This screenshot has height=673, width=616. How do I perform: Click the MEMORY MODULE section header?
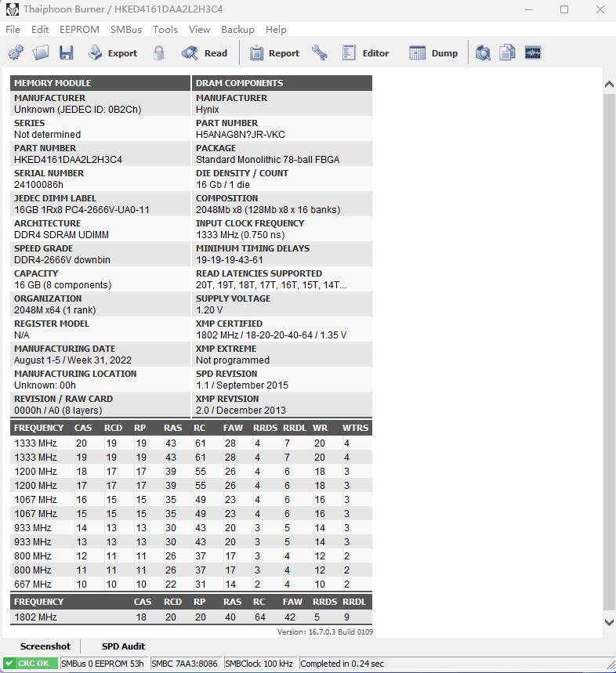point(100,83)
